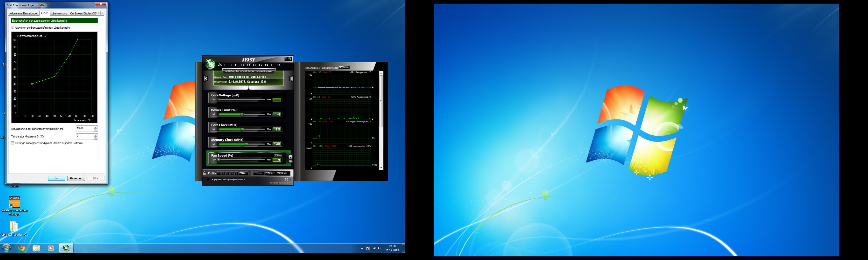Increase Temperatur Hysterese with up spinner
Viewport: 868px width, 260px height.
(96, 135)
